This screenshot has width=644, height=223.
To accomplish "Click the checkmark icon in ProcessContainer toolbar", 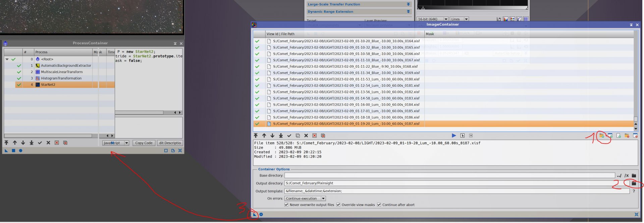I will click(x=40, y=143).
